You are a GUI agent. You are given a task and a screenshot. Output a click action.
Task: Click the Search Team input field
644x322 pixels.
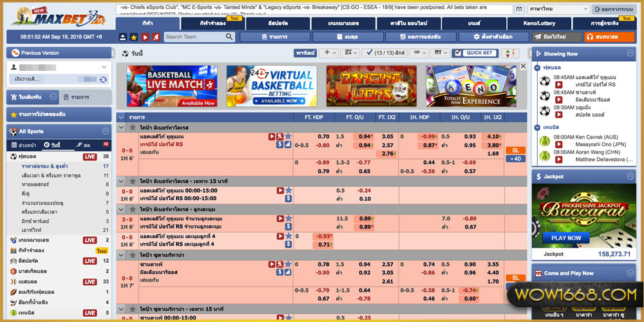point(193,37)
